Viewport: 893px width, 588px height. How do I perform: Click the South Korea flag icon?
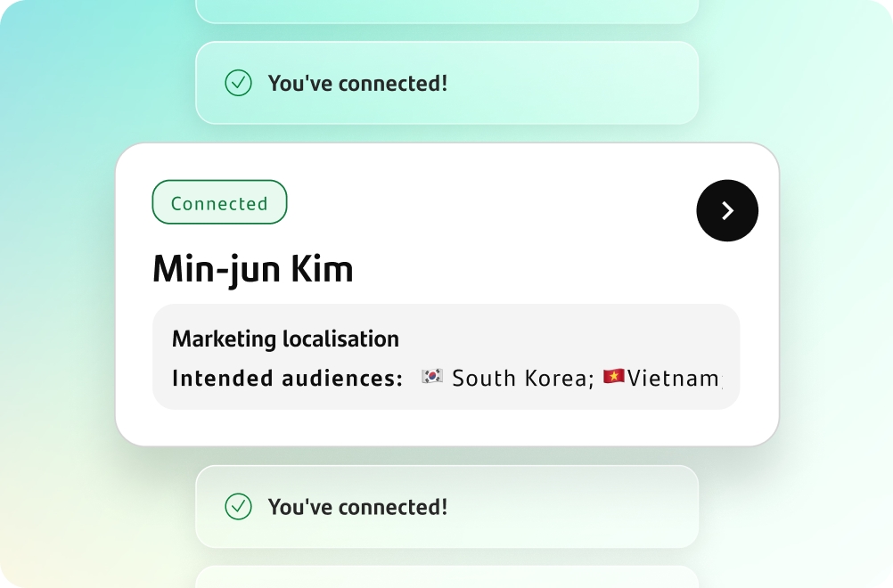pyautogui.click(x=432, y=378)
